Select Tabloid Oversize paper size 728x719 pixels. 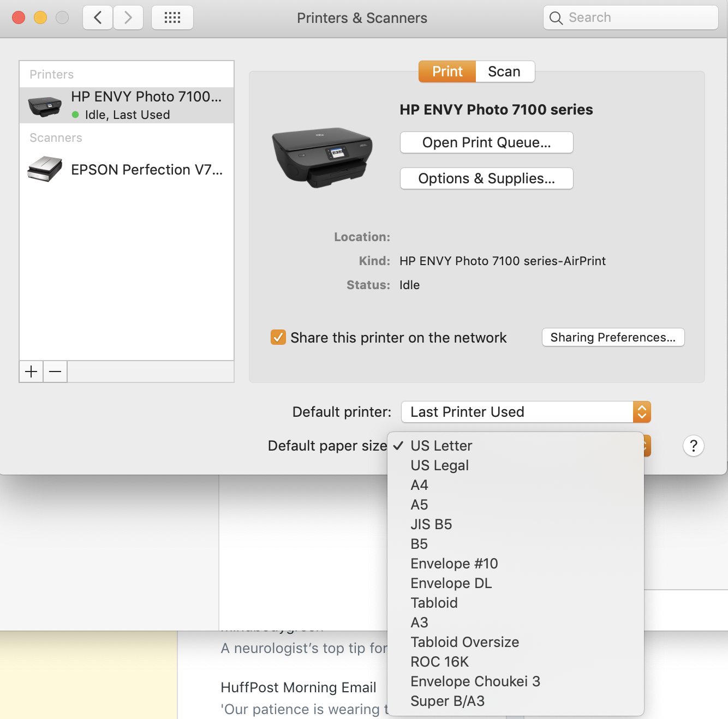(464, 642)
